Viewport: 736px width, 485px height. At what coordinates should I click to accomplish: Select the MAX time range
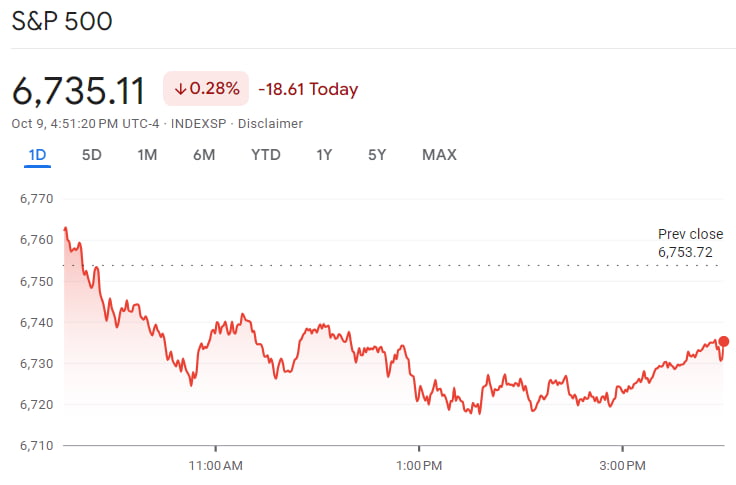(439, 155)
